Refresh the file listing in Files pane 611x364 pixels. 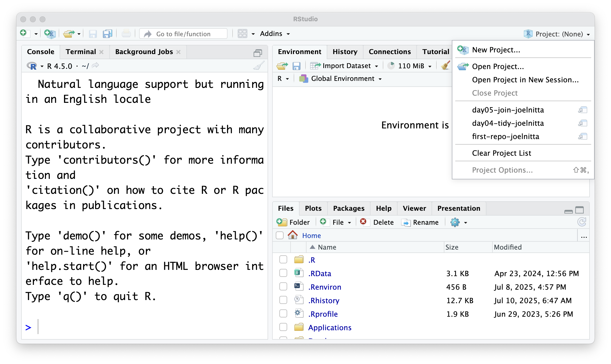point(582,222)
